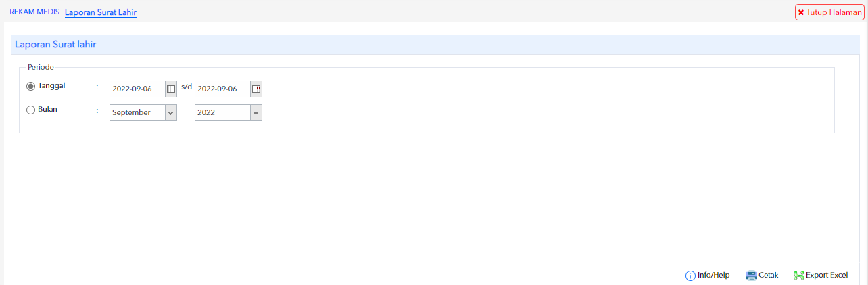868x285 pixels.
Task: Expand the arrow of the month combo box
Action: pos(171,112)
